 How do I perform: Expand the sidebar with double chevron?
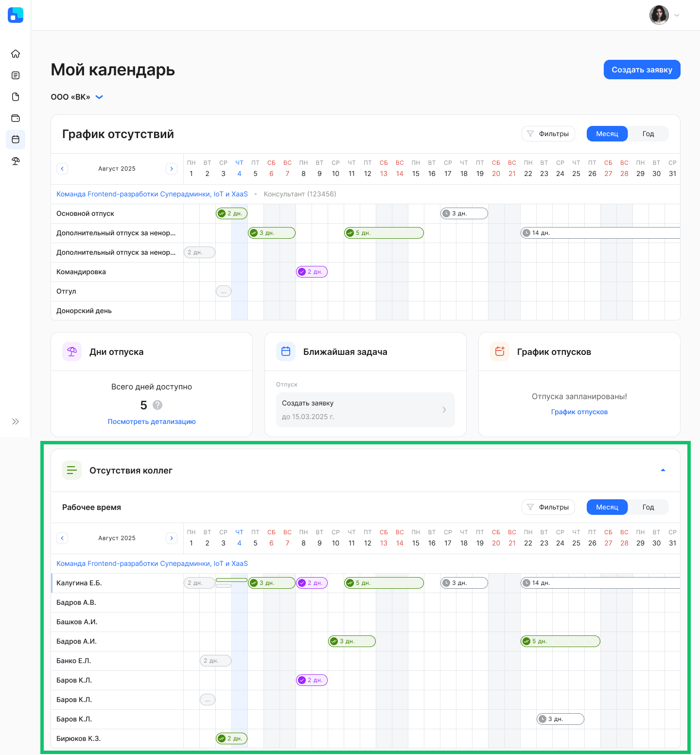(16, 421)
